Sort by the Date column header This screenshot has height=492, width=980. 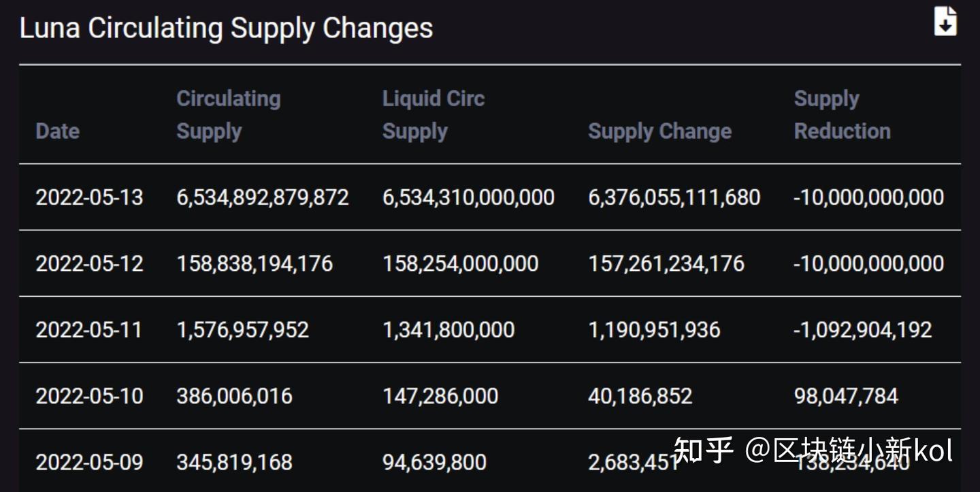click(x=57, y=131)
